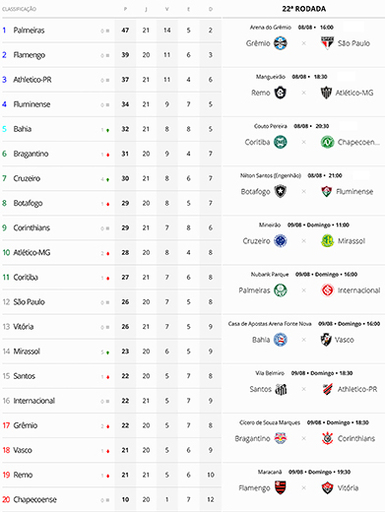Open the Fluminense crest in the fixtures

(327, 191)
